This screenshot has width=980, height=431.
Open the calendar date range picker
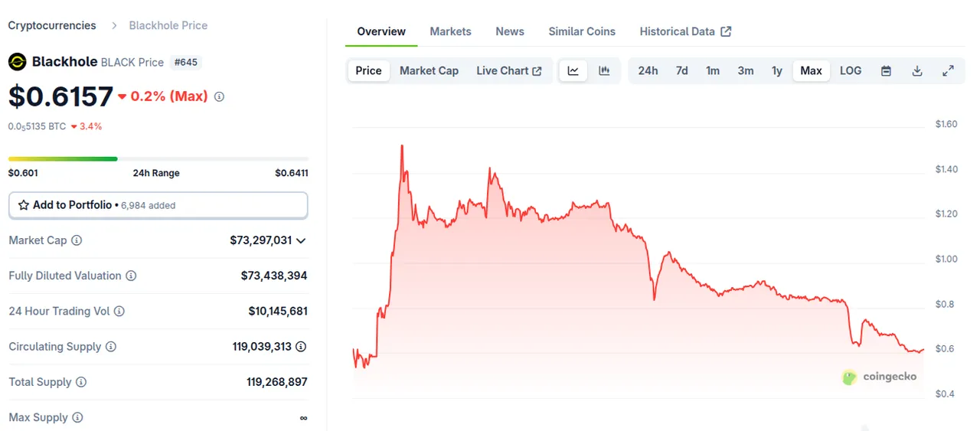click(886, 70)
